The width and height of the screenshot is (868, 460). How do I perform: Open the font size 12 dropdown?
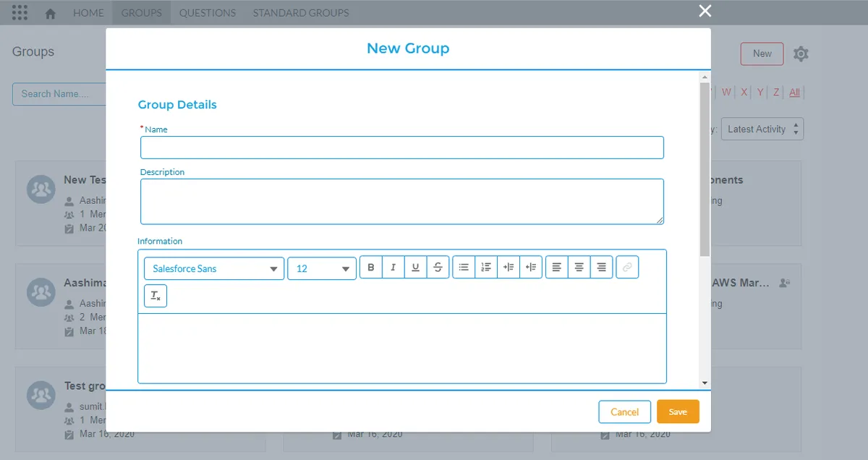pyautogui.click(x=322, y=268)
